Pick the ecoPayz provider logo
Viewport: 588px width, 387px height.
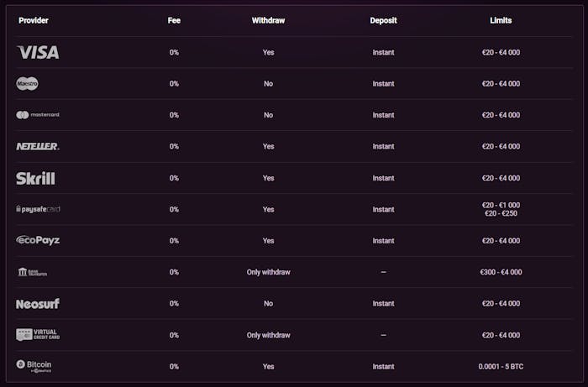(38, 240)
